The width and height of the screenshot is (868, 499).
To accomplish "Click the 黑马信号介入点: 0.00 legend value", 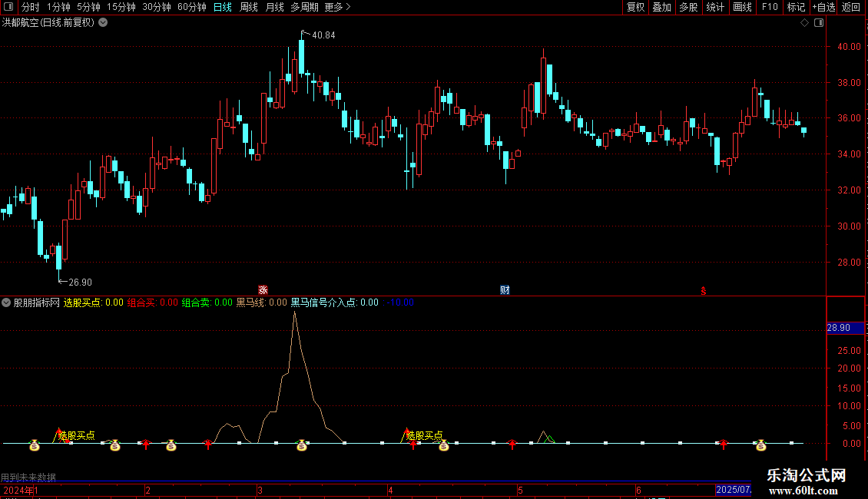I will [335, 302].
